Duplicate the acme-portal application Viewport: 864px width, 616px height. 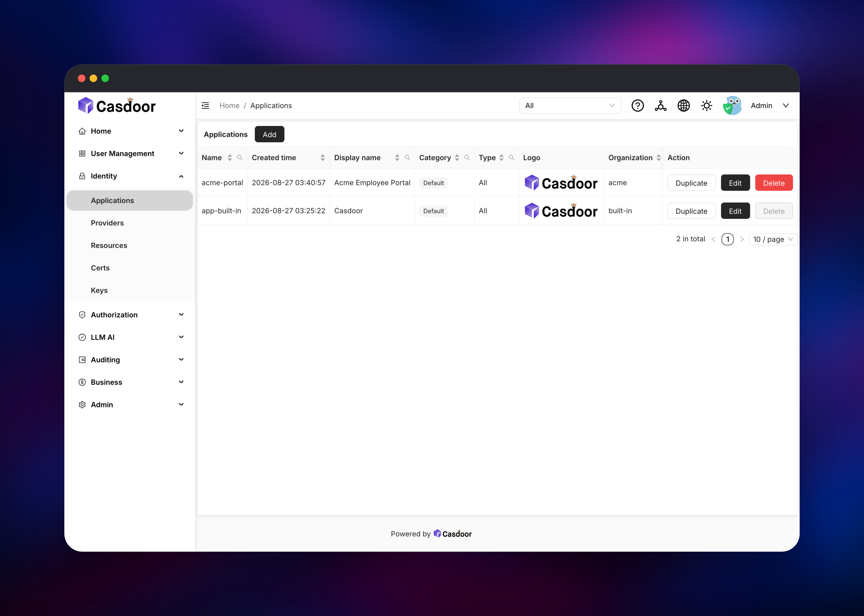coord(691,183)
